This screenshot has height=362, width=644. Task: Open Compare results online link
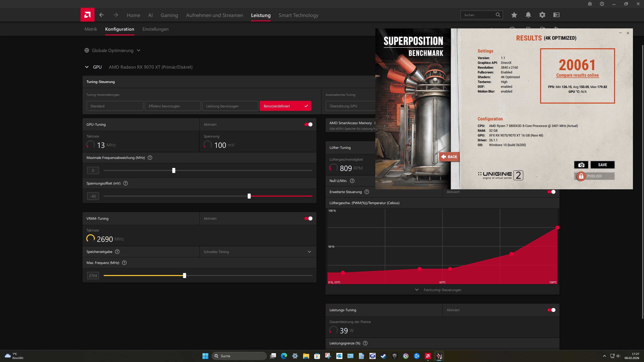tap(577, 75)
